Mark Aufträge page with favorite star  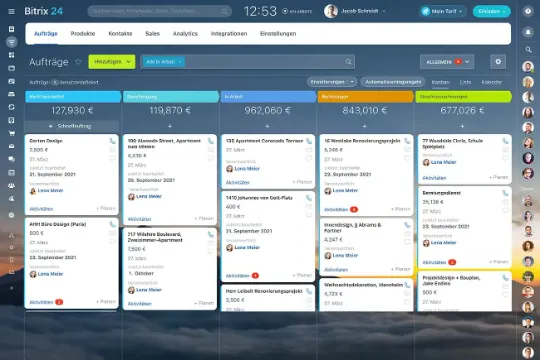click(78, 62)
